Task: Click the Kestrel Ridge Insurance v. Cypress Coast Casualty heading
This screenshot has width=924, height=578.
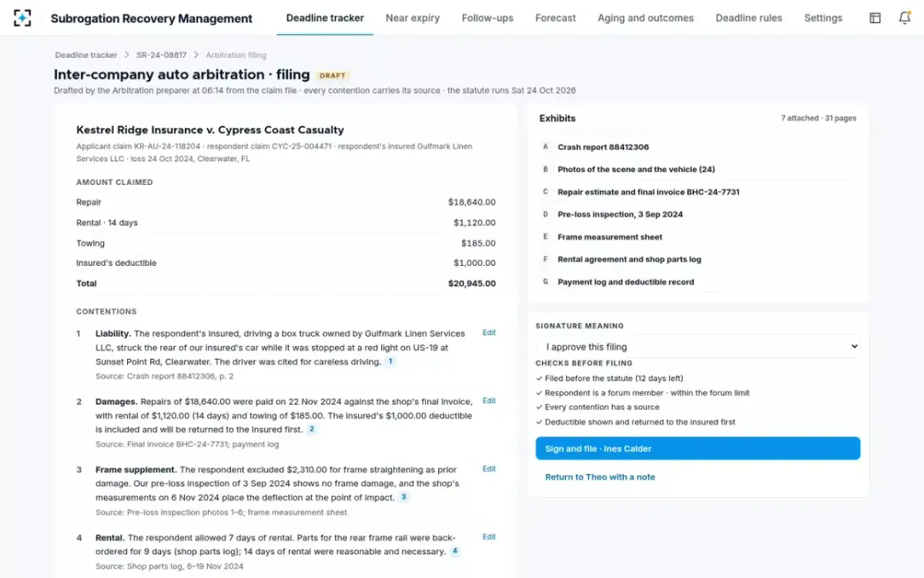Action: coord(210,130)
